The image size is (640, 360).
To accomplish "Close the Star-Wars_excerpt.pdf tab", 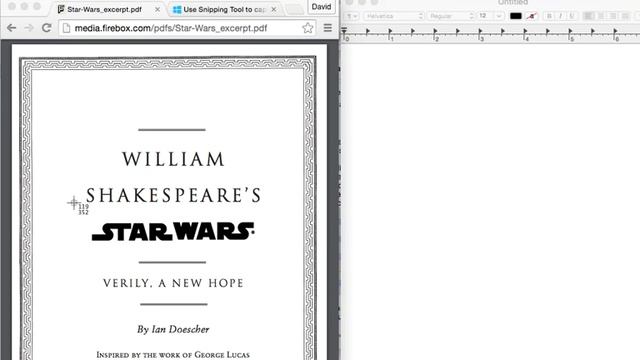I will [157, 9].
